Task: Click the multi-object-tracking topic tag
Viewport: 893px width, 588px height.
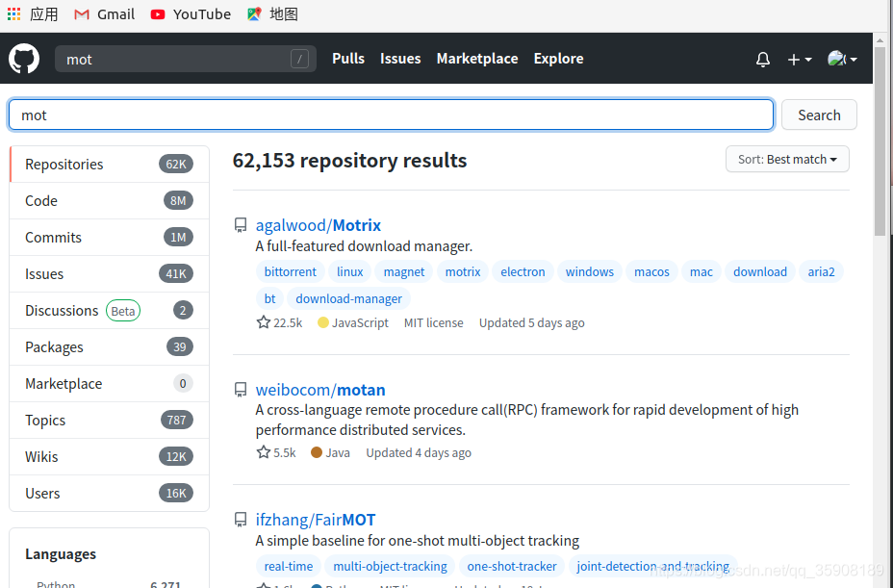Action: (x=390, y=567)
